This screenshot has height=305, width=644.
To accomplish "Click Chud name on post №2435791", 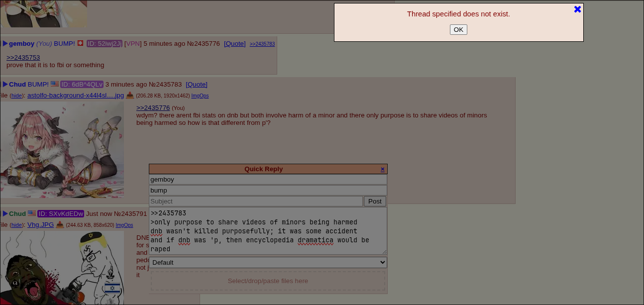I will click(17, 213).
